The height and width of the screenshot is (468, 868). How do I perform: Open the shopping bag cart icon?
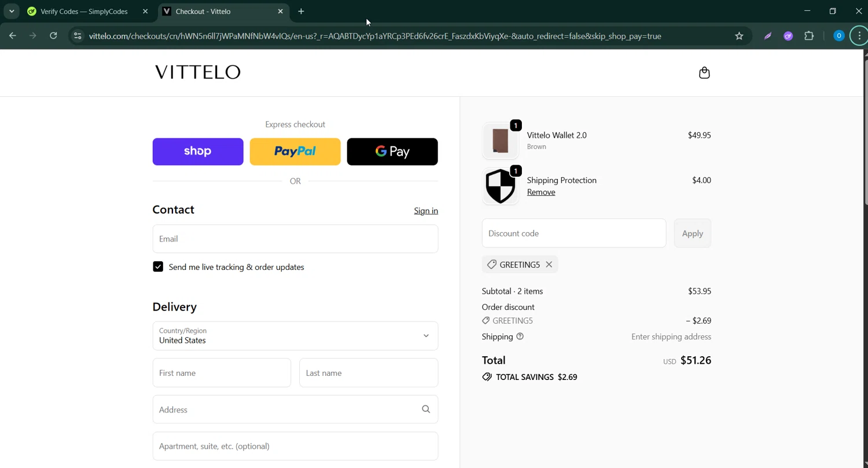[704, 72]
